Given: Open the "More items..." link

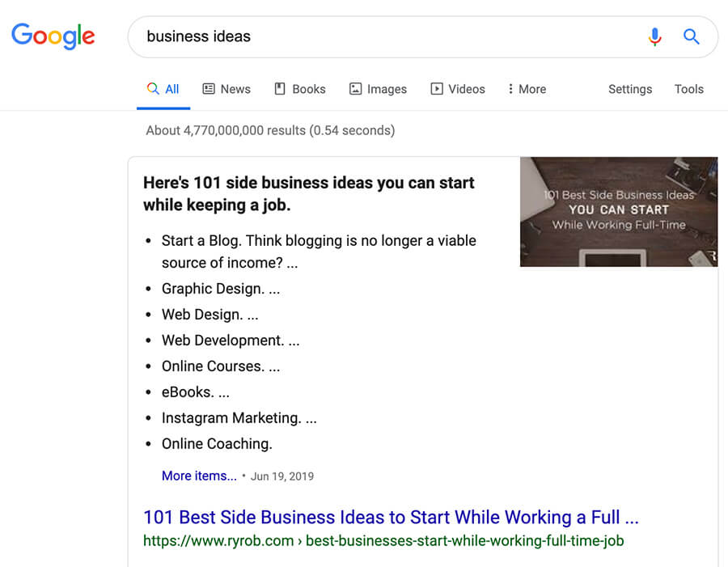Looking at the screenshot, I should click(x=198, y=476).
